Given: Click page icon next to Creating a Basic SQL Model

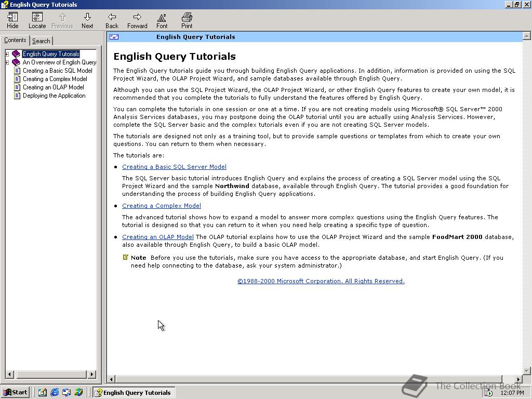Looking at the screenshot, I should coord(17,71).
